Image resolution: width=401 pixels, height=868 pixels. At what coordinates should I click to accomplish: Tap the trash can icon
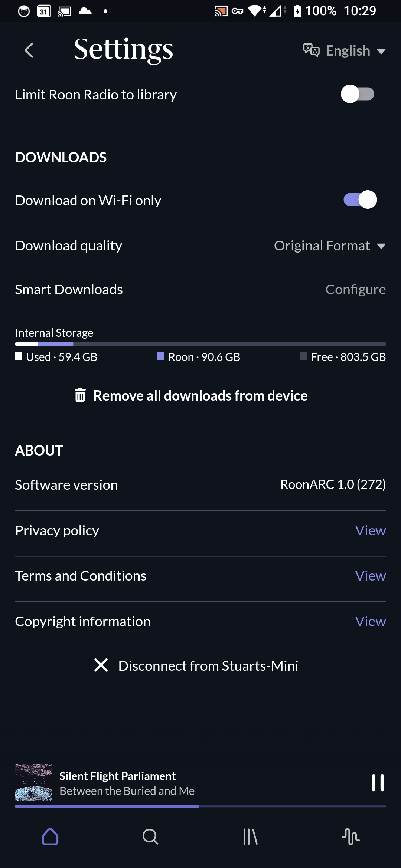(x=80, y=395)
